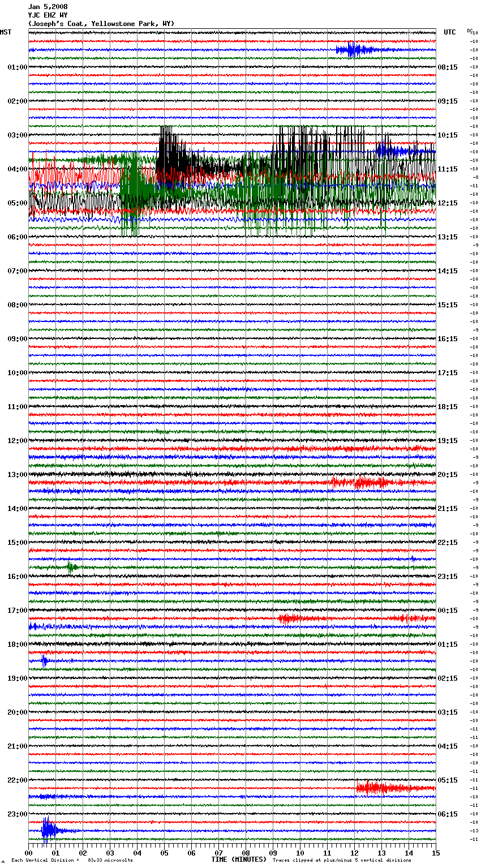Click the '11:15' UTC label
481x868 pixels.
[x=448, y=169]
